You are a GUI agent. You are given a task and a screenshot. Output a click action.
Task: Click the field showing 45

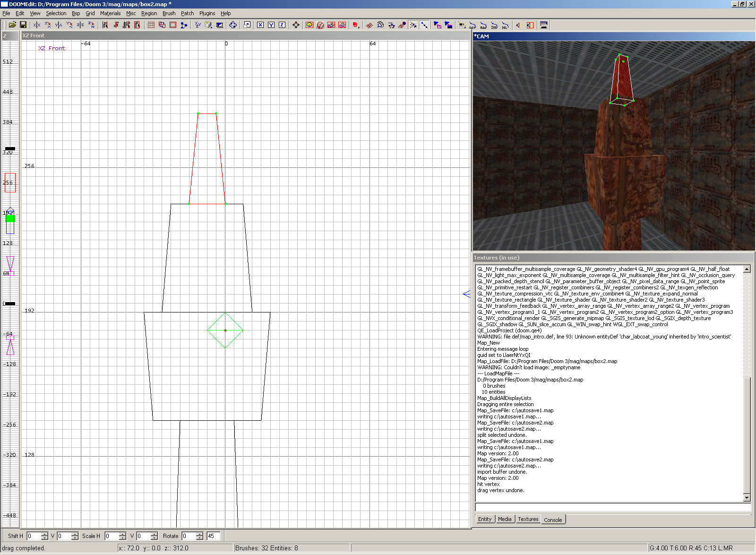point(214,536)
